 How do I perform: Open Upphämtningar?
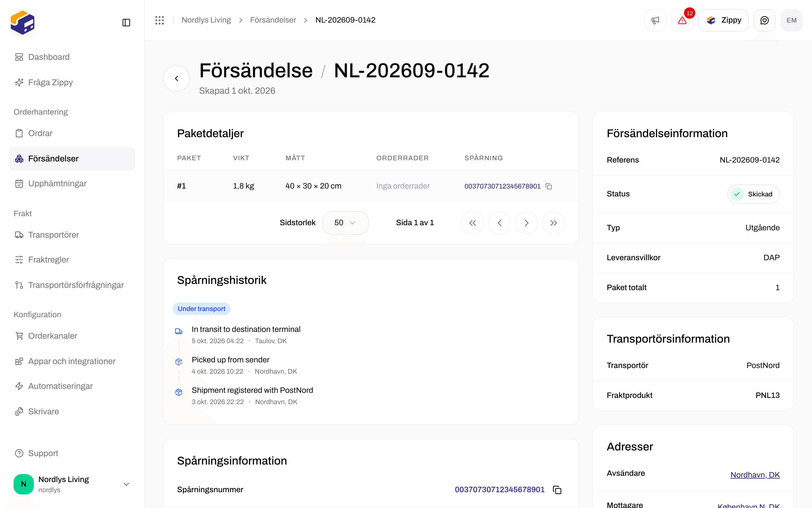pyautogui.click(x=72, y=183)
